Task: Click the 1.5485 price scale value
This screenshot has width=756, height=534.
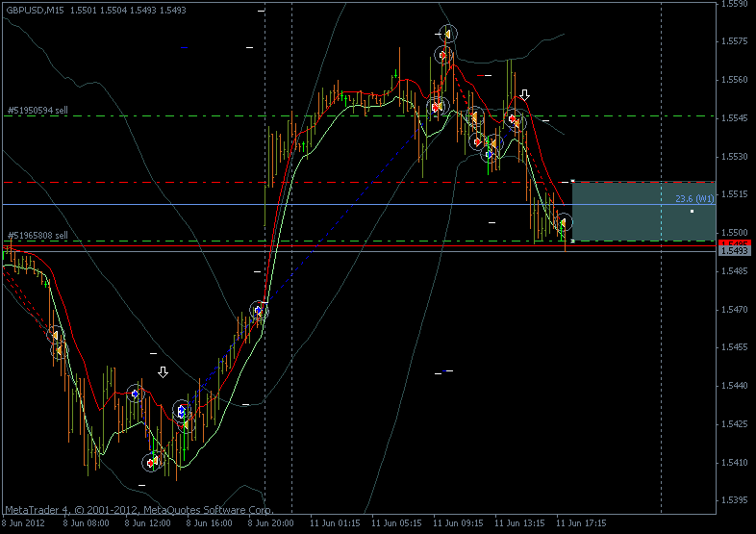Action: point(734,271)
